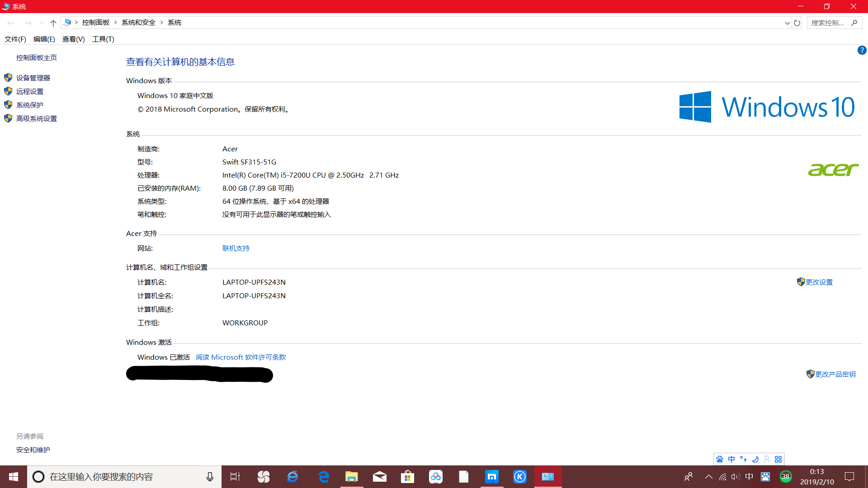Viewport: 868px width, 488px height.
Task: Click the Back navigation arrow
Action: [11, 23]
